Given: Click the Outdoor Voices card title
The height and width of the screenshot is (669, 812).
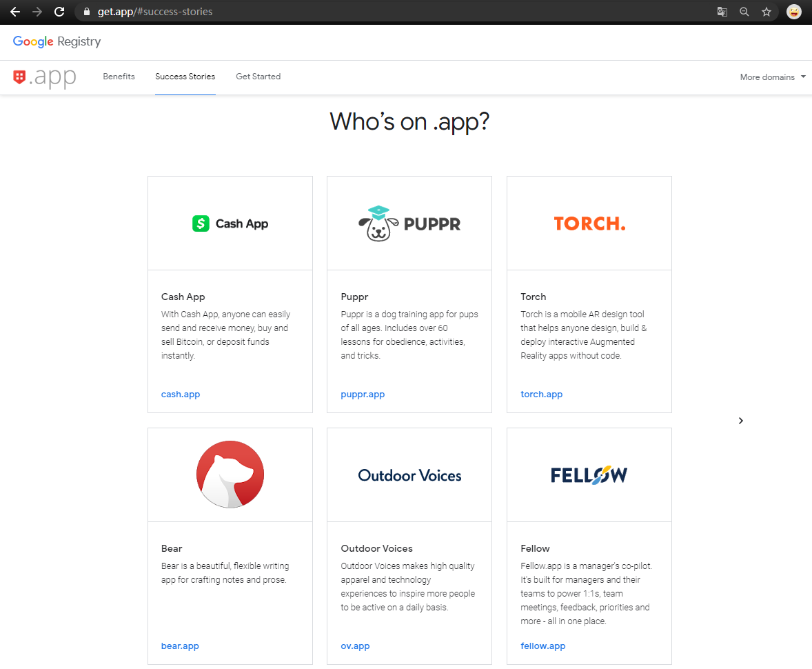Looking at the screenshot, I should pos(376,549).
